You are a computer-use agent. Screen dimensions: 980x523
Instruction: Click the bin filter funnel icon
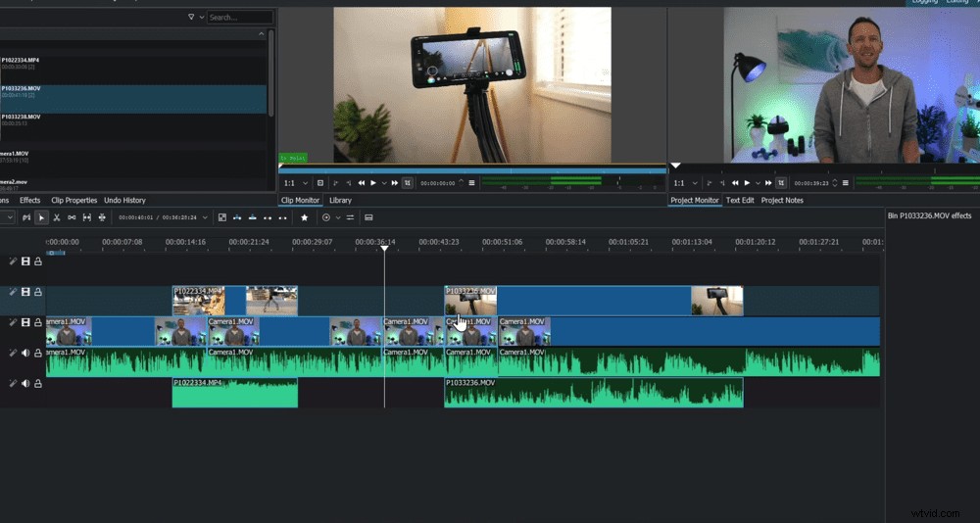pos(191,17)
